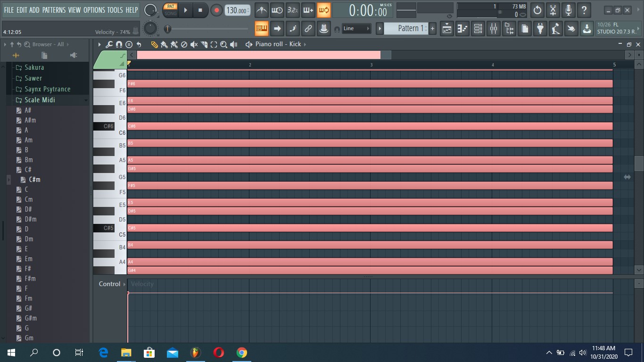The image size is (644, 362).
Task: Toggle typing keyboard to piano
Action: [262, 29]
